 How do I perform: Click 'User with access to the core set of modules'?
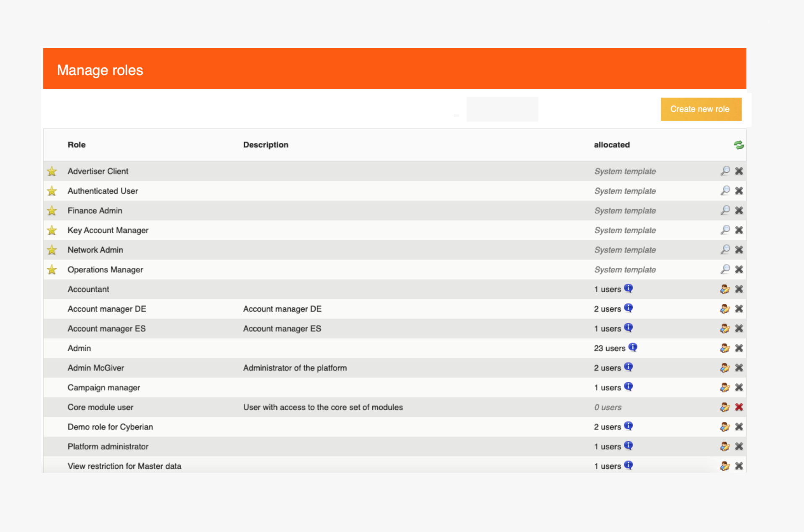[323, 407]
